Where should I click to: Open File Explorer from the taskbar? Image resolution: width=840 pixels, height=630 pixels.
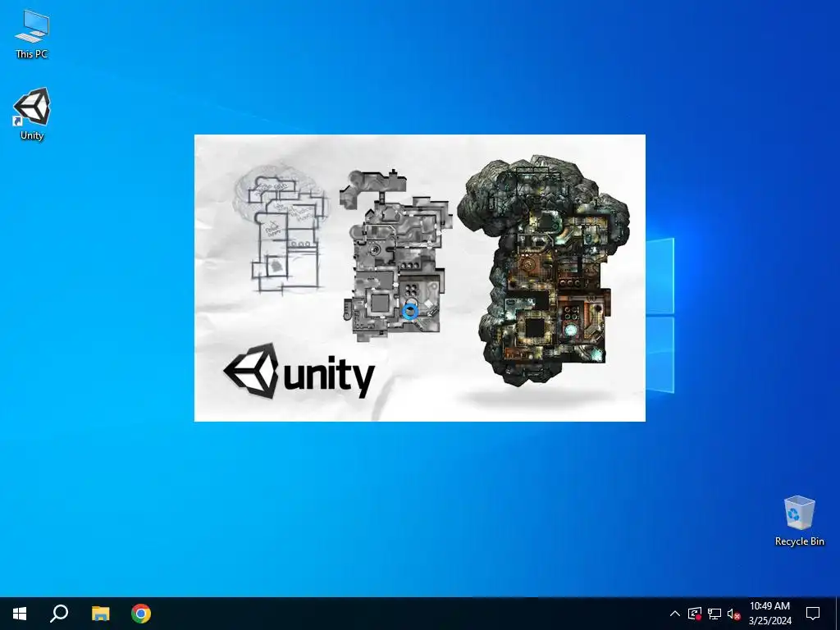tap(100, 614)
